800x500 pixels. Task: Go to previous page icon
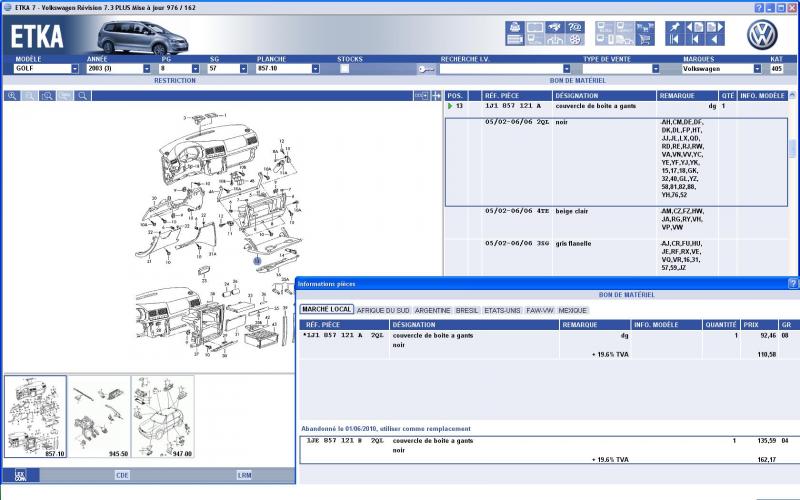695,27
